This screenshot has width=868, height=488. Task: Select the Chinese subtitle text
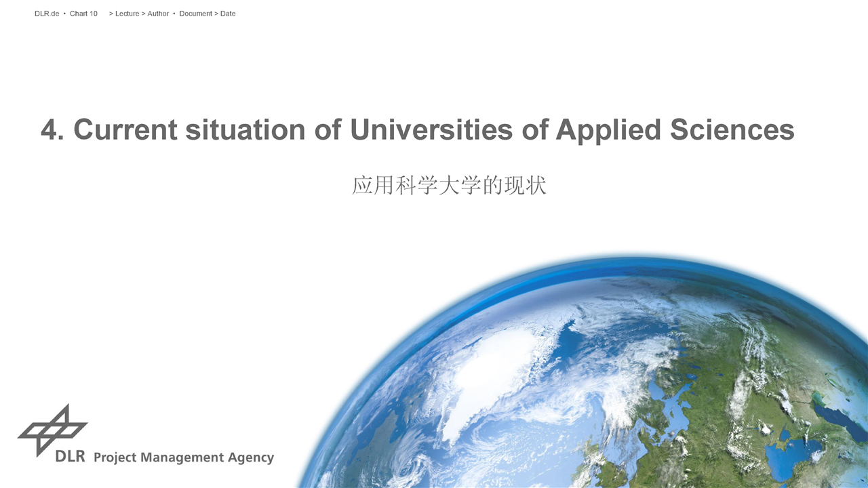(x=449, y=186)
